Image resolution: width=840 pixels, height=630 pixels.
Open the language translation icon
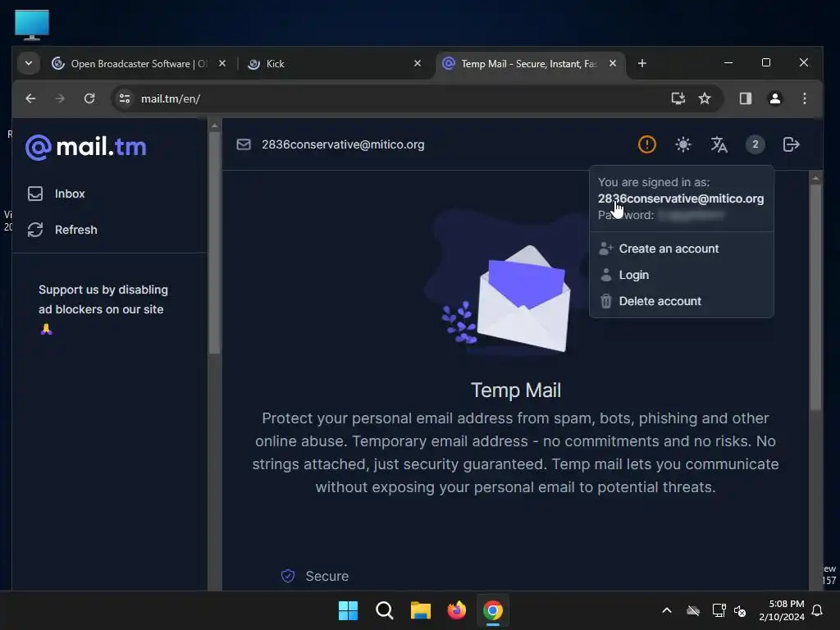point(719,144)
